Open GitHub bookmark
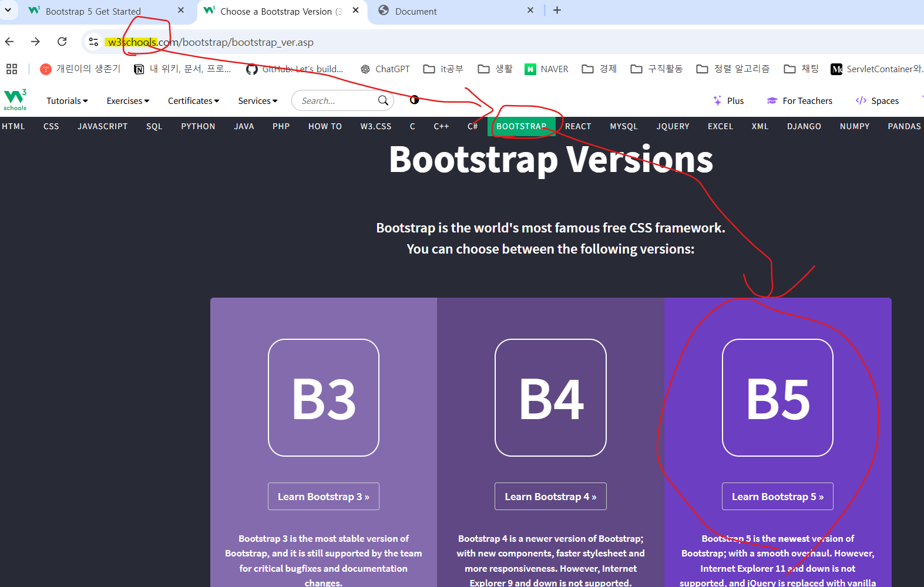 [295, 69]
